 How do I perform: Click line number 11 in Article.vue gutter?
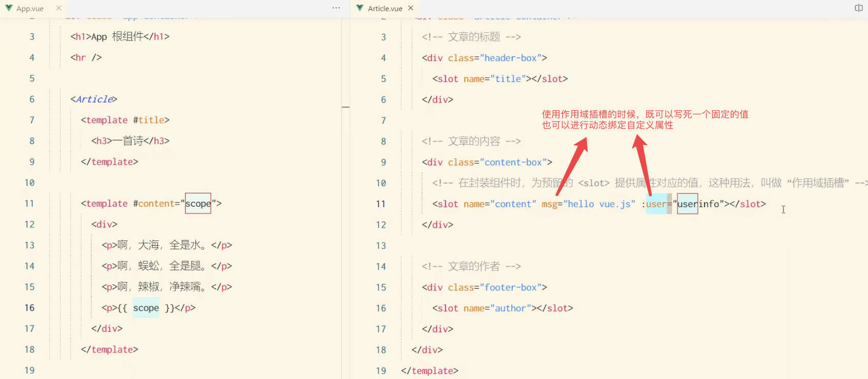pyautogui.click(x=380, y=204)
